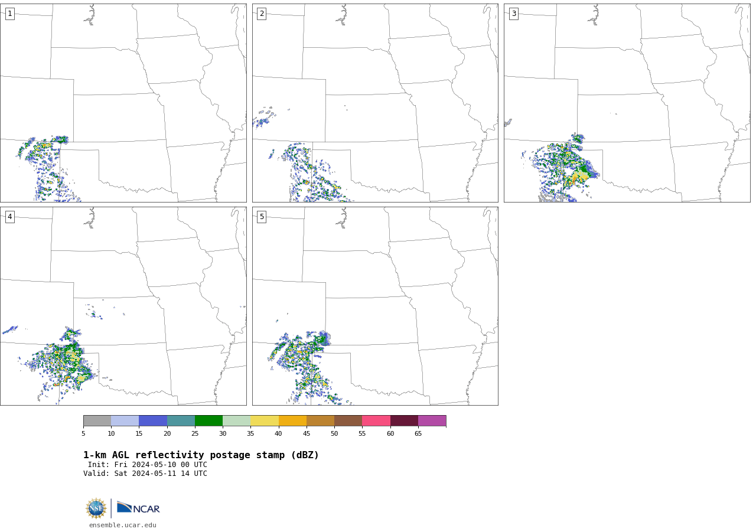Click the pink 55-60 dBZ swatch
Image resolution: width=756 pixels, height=532 pixels.
pos(376,420)
